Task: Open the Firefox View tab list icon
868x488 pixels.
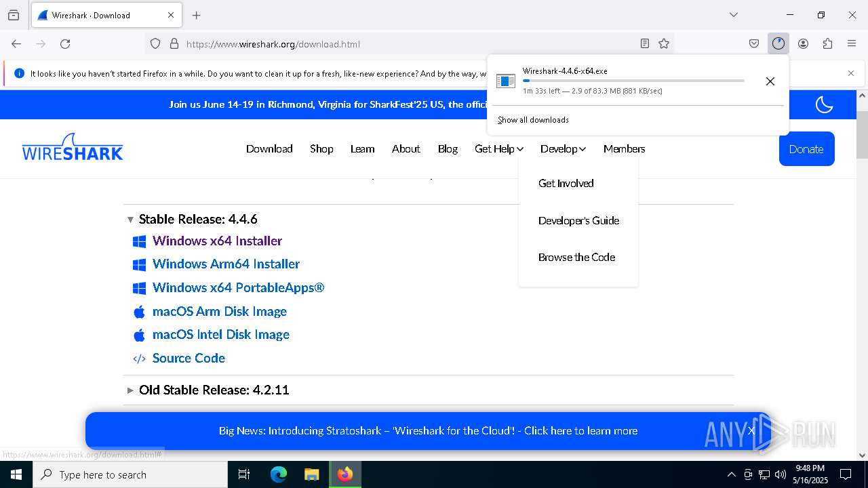Action: point(14,15)
